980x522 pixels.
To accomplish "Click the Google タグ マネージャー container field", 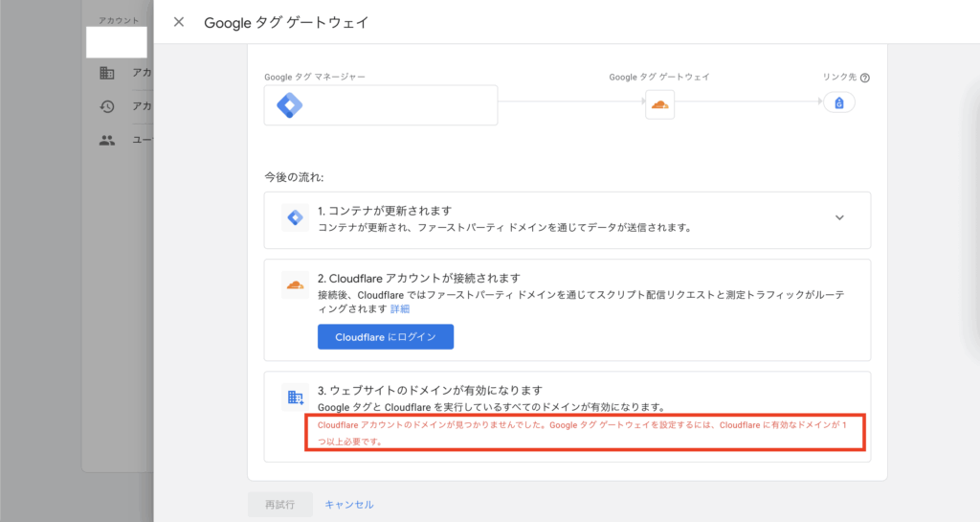I will tap(381, 105).
